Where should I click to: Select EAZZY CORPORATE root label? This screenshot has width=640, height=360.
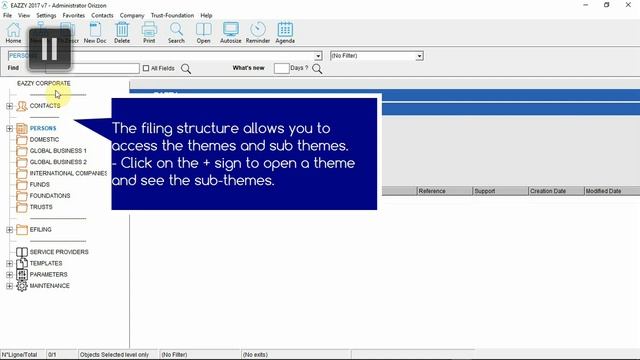click(x=44, y=83)
